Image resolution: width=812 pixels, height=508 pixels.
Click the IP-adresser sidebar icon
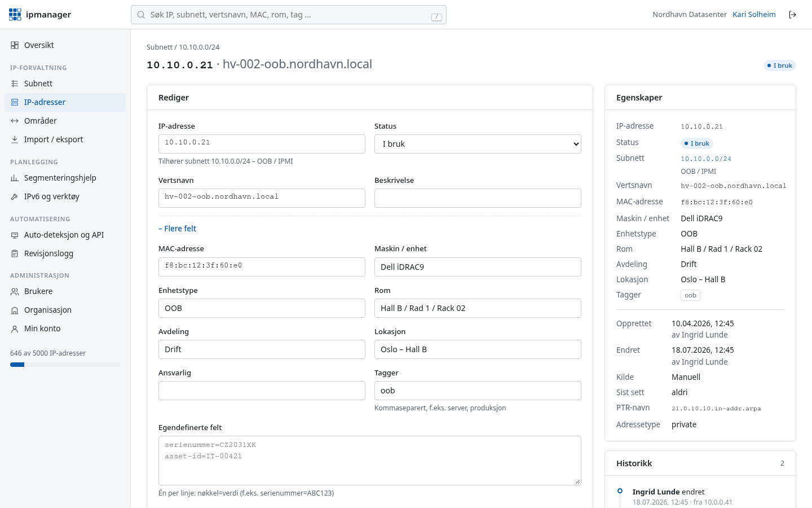15,102
